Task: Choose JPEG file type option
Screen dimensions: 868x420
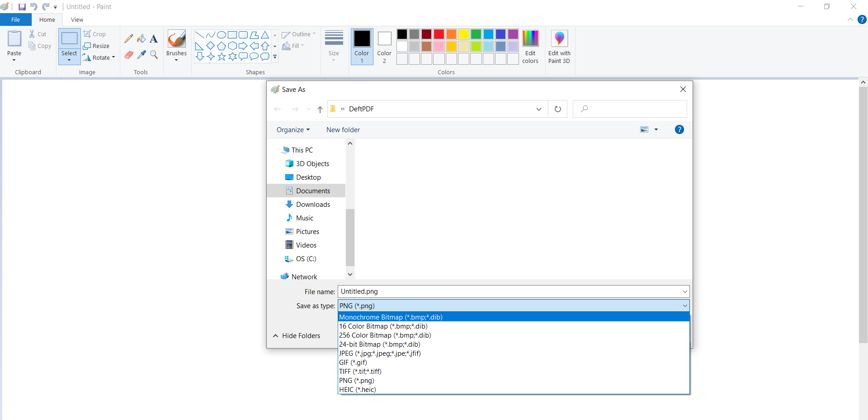Action: [x=514, y=353]
